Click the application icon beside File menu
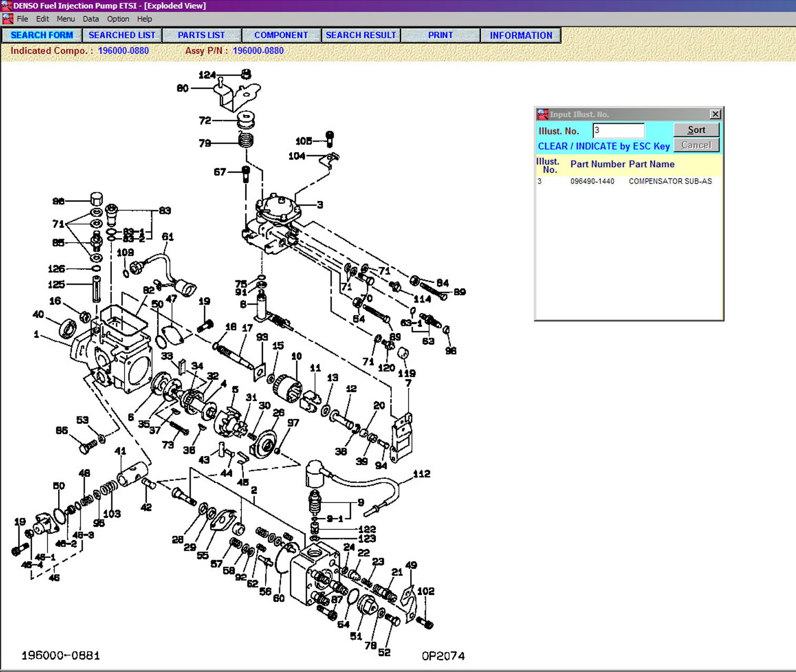The width and height of the screenshot is (796, 672). click(7, 19)
